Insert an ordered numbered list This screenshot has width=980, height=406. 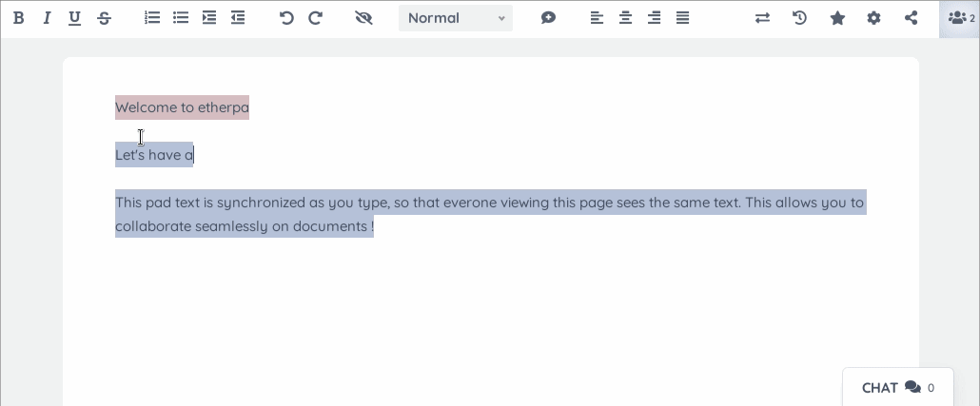pyautogui.click(x=152, y=18)
